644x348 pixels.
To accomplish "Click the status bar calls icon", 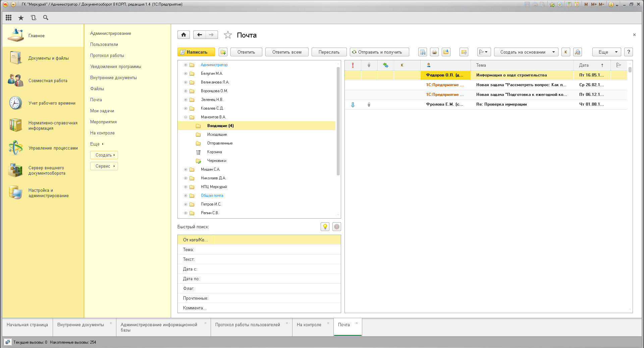I will click(x=8, y=342).
